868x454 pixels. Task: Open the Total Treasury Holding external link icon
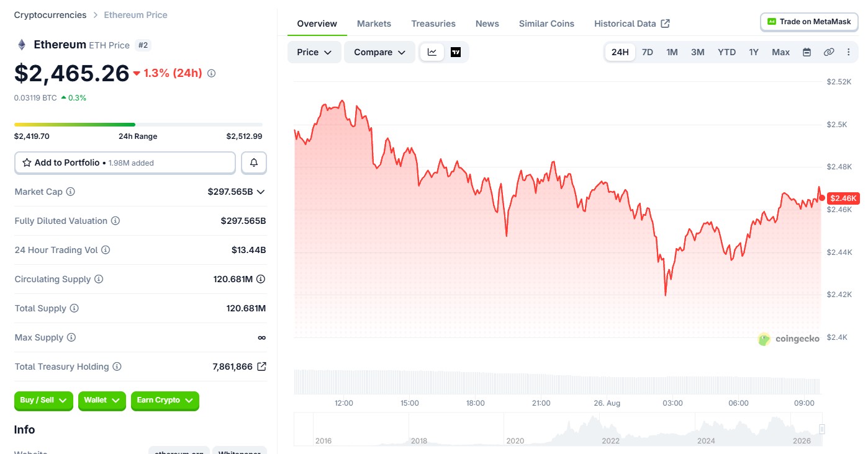[x=261, y=367]
